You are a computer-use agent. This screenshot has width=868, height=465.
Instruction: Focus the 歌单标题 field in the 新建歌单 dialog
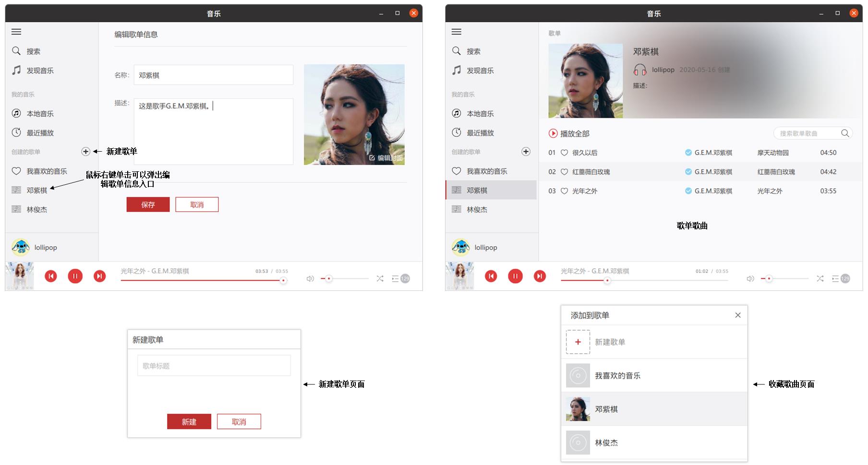click(x=214, y=366)
